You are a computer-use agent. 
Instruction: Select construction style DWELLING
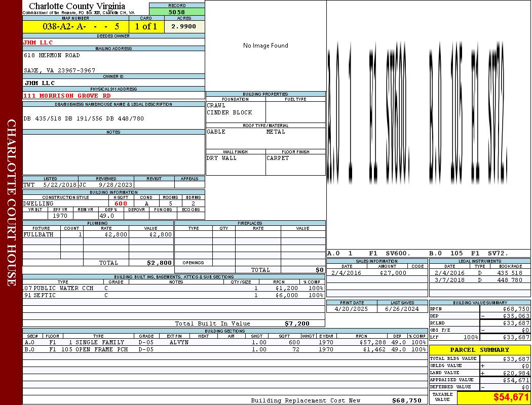(39, 204)
